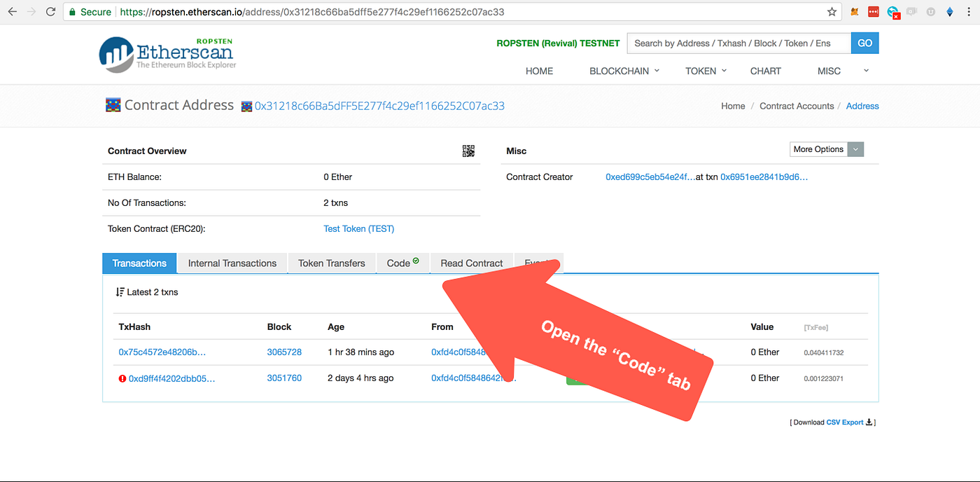Click the '2 txns' transaction count value
980x482 pixels.
pos(335,203)
